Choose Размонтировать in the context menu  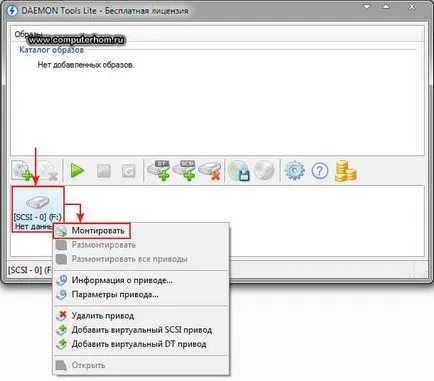coord(142,245)
